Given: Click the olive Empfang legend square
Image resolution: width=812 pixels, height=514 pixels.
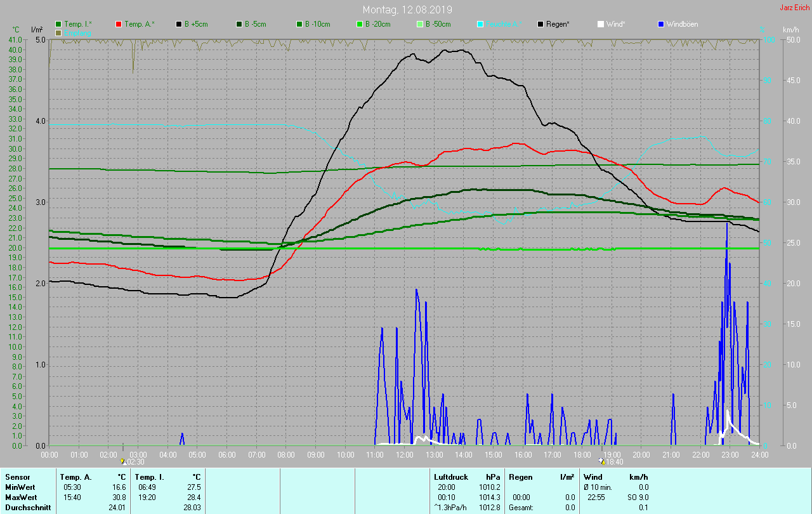Looking at the screenshot, I should tap(59, 32).
